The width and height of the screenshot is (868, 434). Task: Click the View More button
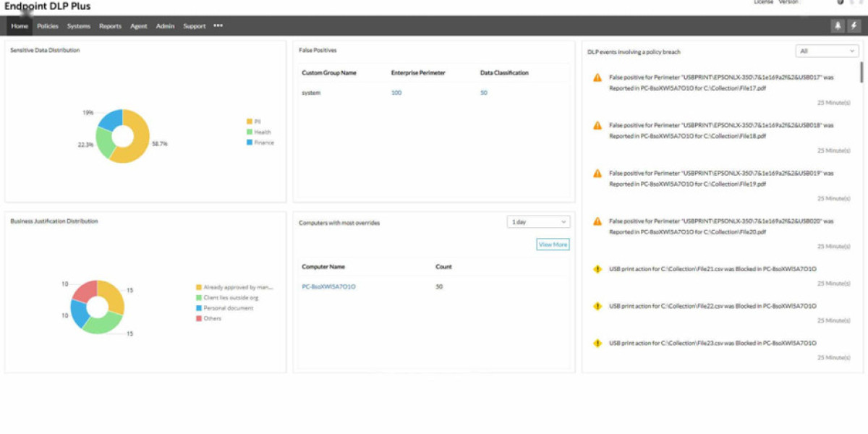coord(553,244)
